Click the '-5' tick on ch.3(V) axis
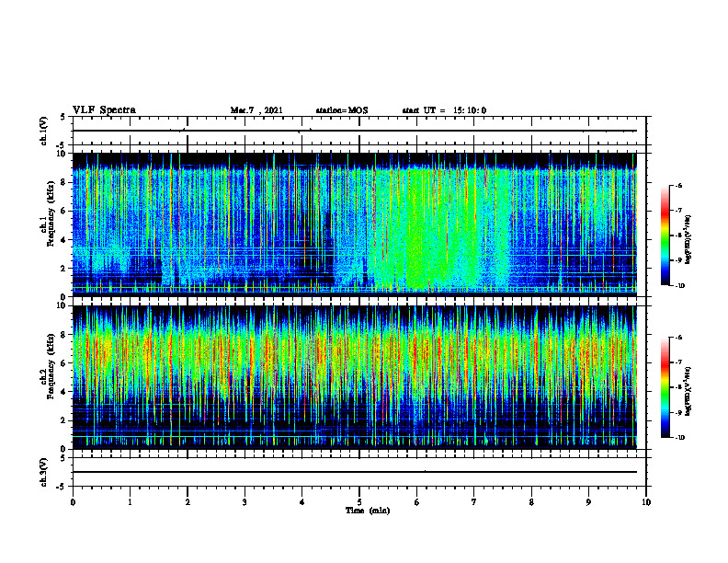This screenshot has height=563, width=728. 63,487
